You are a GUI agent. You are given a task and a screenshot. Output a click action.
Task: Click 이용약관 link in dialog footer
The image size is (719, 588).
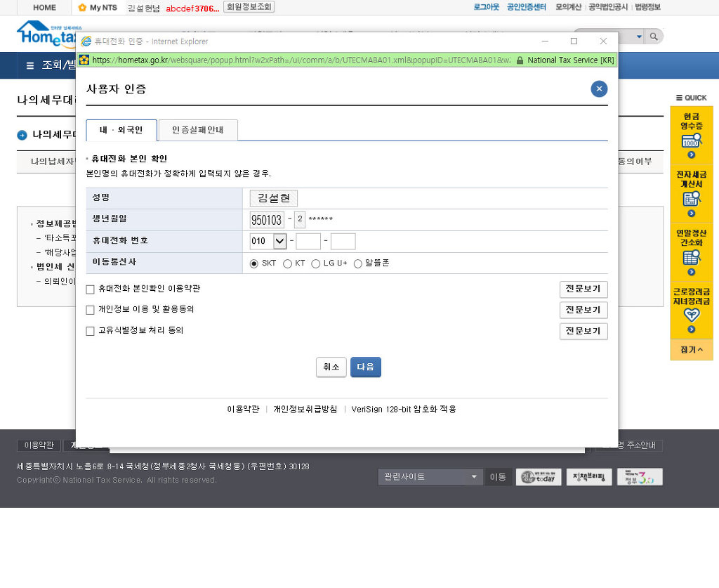click(244, 409)
